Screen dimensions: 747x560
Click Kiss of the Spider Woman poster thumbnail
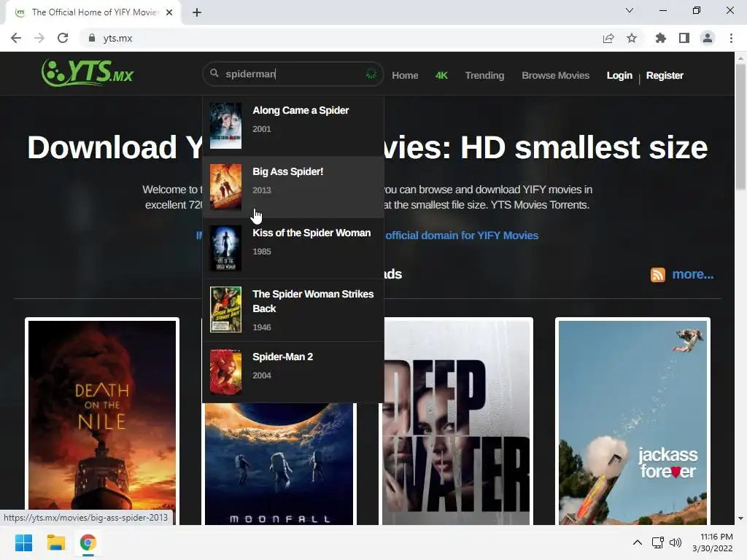[x=226, y=248]
